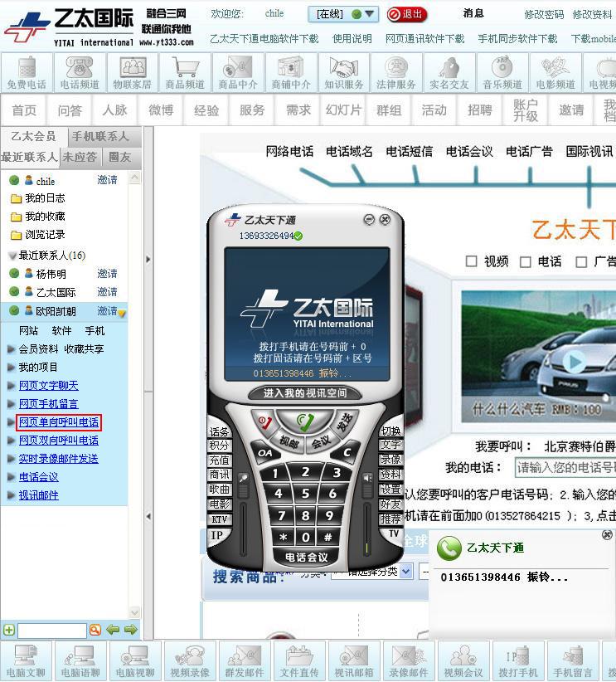Click the green call key on the softphone
This screenshot has width=616, height=682.
tap(305, 421)
